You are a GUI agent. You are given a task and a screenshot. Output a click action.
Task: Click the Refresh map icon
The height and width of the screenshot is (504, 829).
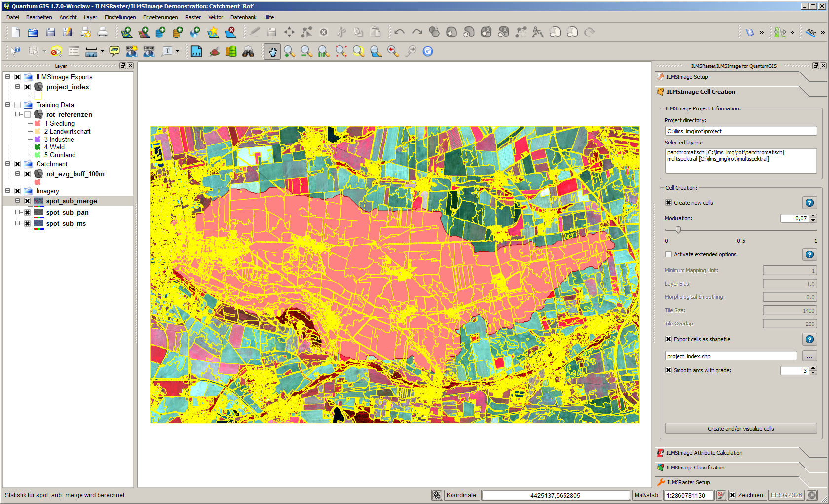point(428,51)
